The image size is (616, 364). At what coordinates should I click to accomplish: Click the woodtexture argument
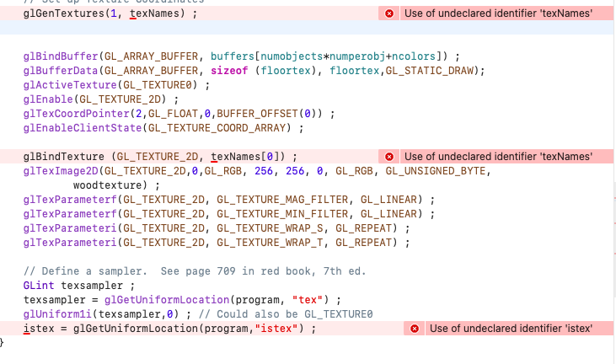click(x=107, y=185)
